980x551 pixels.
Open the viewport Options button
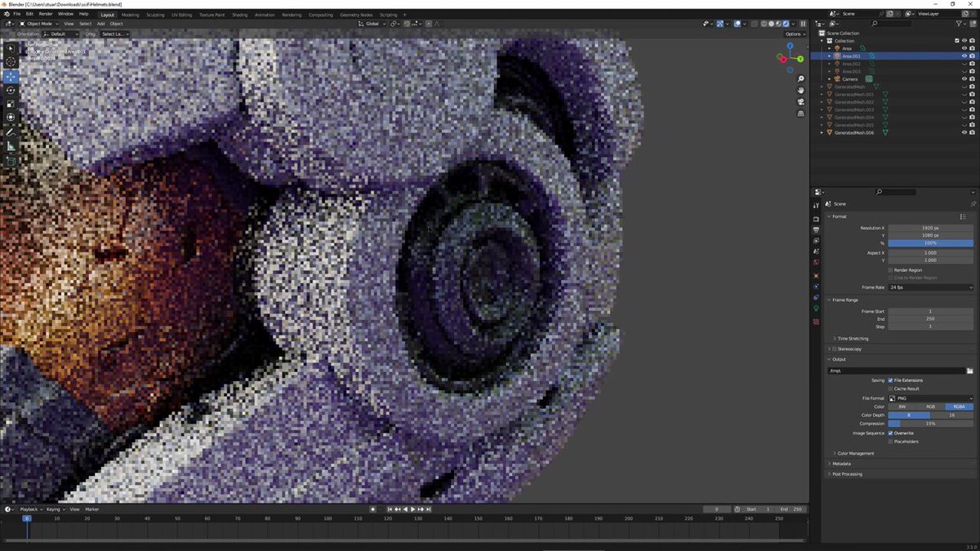coord(794,34)
